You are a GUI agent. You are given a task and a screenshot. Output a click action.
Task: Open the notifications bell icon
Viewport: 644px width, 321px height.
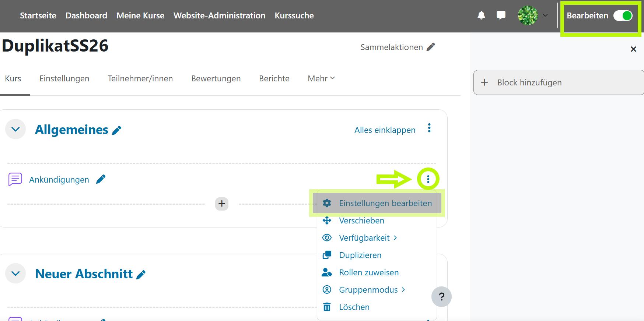pos(481,15)
